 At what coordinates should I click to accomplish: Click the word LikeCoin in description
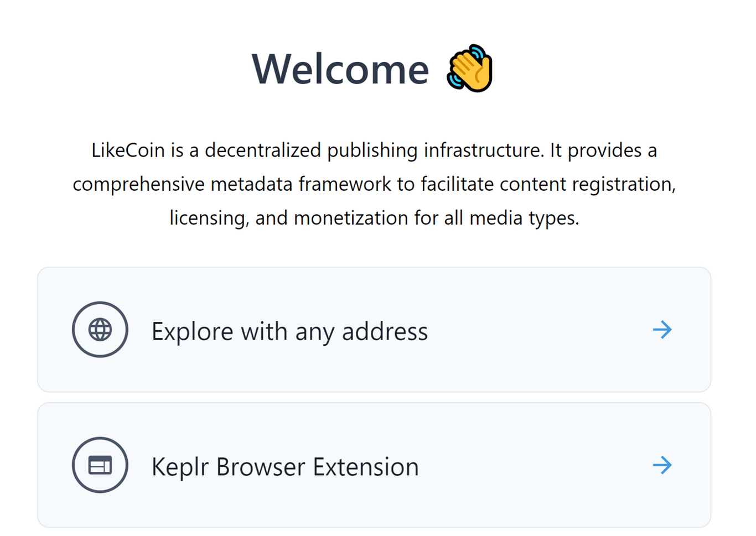click(x=128, y=150)
